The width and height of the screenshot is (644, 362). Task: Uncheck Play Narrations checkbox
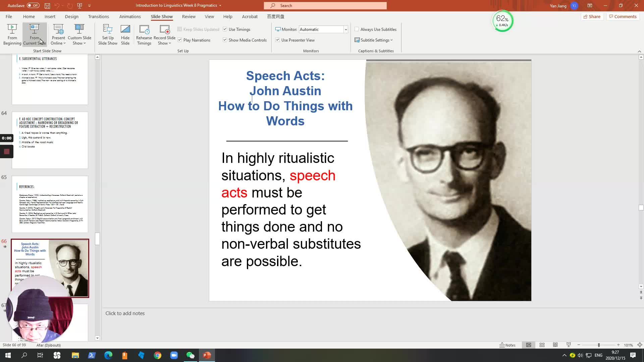click(180, 40)
